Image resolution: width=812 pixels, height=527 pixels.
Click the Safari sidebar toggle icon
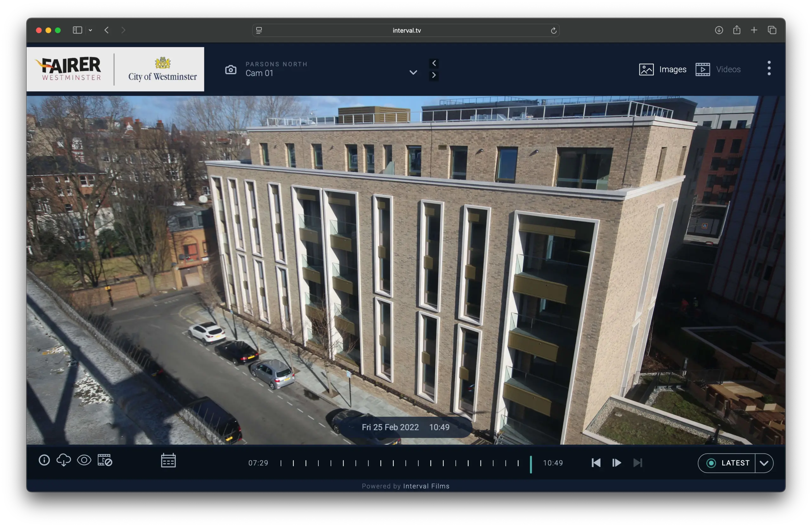click(x=77, y=30)
